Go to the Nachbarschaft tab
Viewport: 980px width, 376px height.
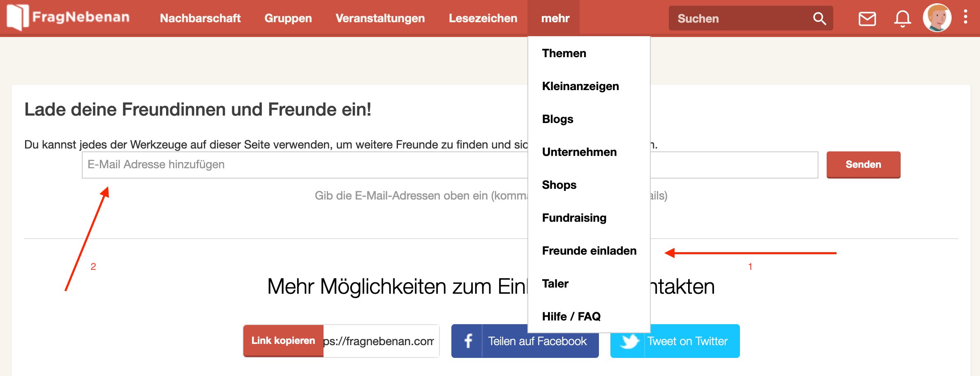pyautogui.click(x=200, y=18)
